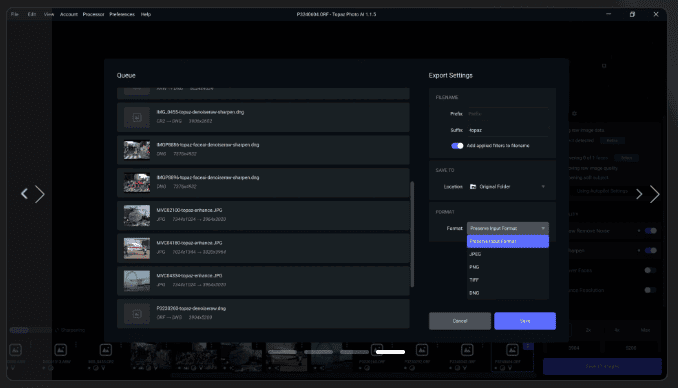Screen dimensions: 678x388
Task: Select IMG_0455.CR2 filmstrip thumbnail icon
Action: point(106,350)
